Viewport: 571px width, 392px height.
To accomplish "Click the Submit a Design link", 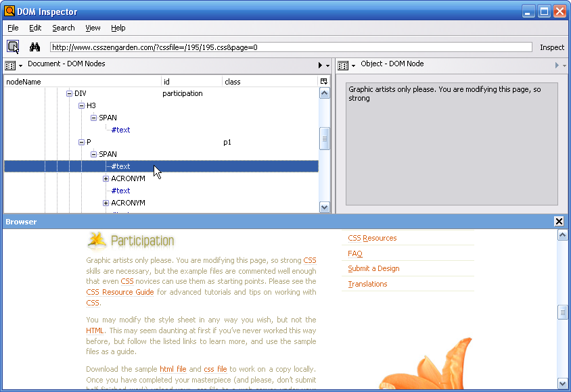I will tap(373, 268).
